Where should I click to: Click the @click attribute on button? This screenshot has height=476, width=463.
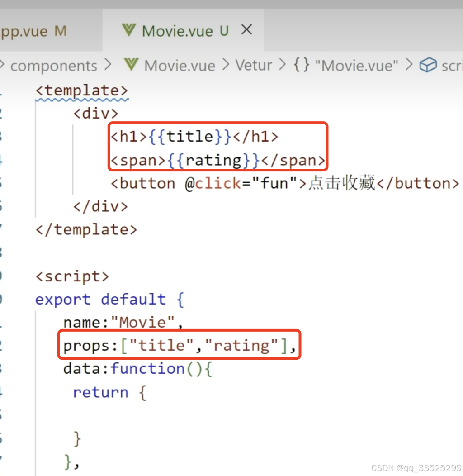pyautogui.click(x=213, y=183)
